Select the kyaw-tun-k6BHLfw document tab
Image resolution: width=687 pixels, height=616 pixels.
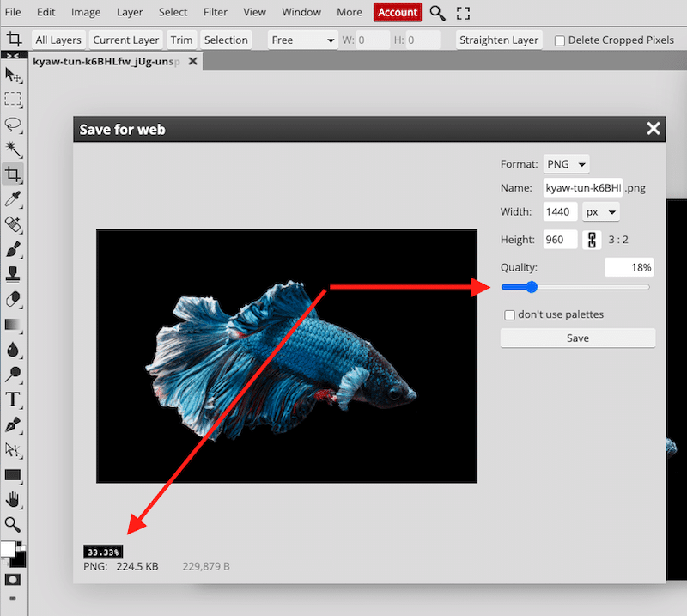[106, 61]
